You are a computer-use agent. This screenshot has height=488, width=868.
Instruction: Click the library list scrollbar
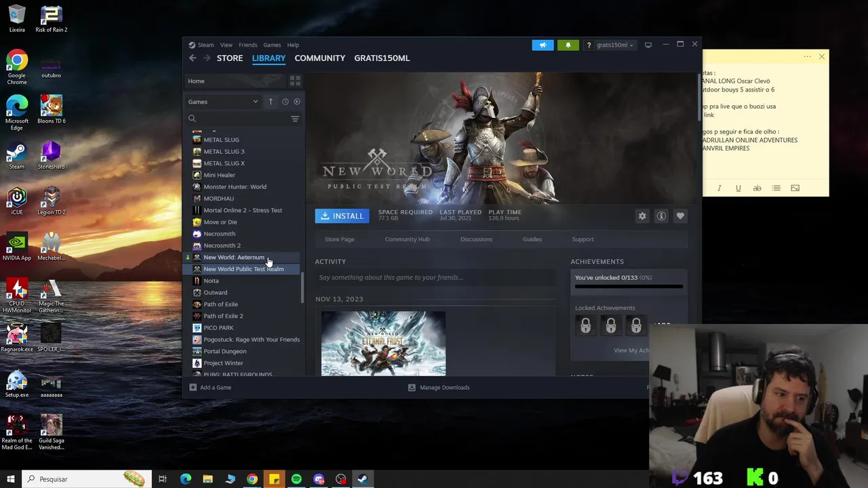303,287
